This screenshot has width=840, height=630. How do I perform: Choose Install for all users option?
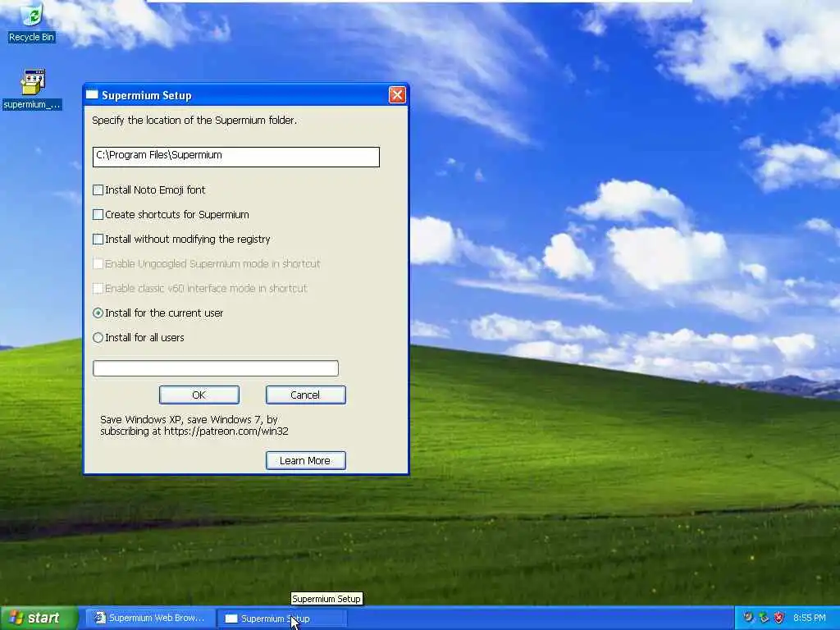coord(98,337)
